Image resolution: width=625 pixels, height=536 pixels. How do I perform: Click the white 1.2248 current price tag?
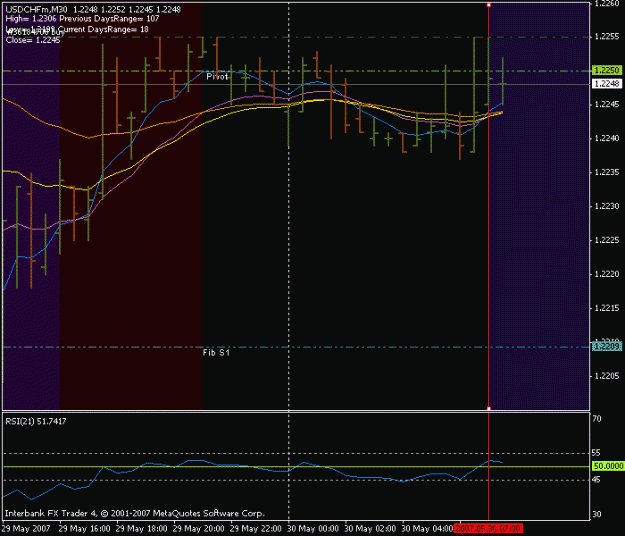607,84
